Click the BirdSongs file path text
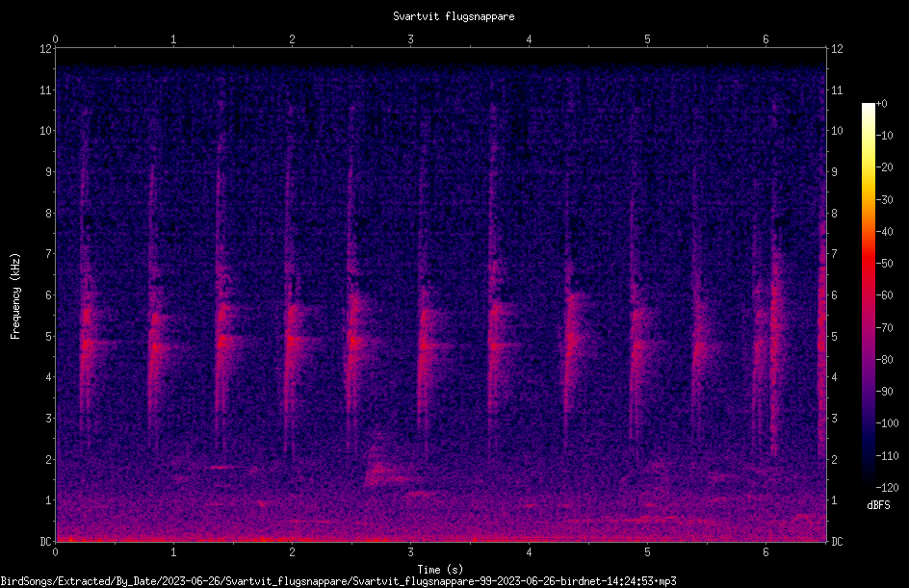909x588 pixels. pos(339,581)
